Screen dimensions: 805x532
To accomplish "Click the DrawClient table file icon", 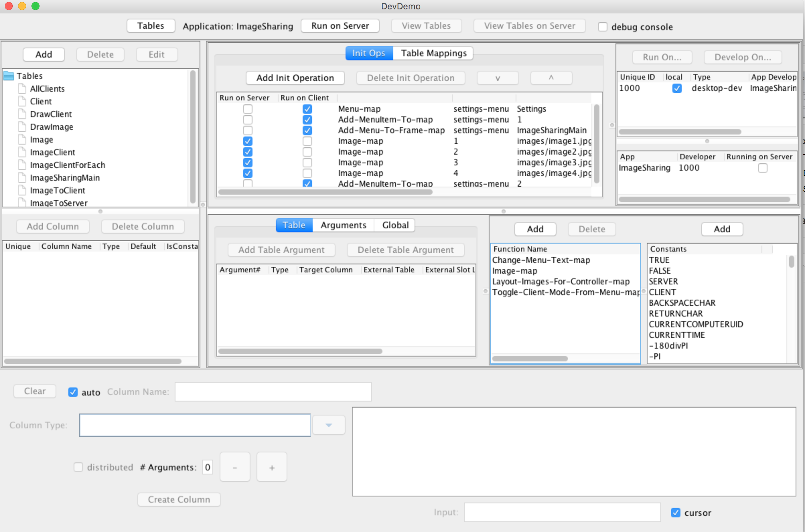I will click(x=22, y=114).
